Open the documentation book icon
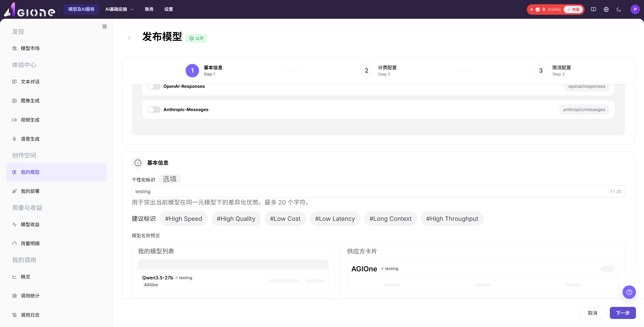 [x=593, y=9]
